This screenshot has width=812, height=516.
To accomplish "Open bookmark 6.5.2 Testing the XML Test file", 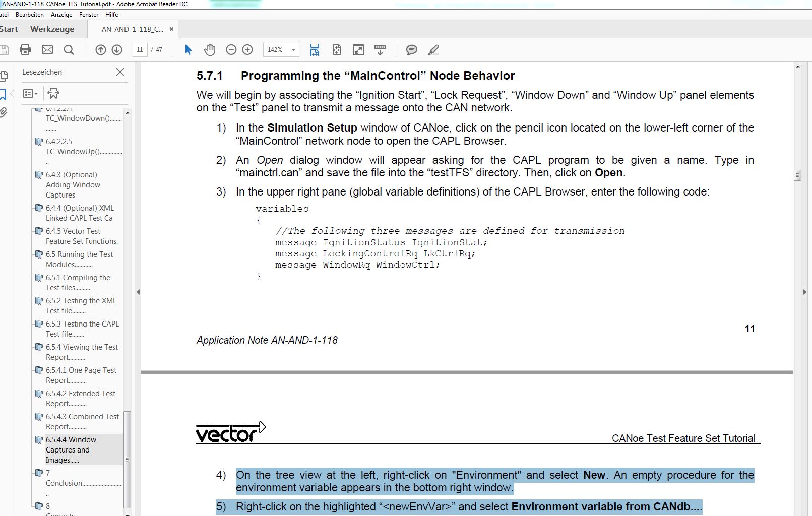I will tap(81, 306).
